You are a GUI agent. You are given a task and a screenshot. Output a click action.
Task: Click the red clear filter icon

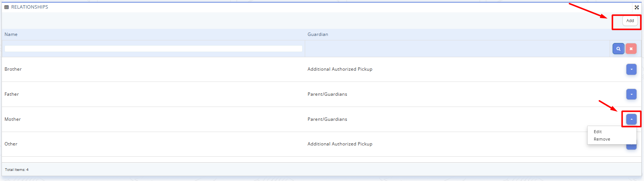631,49
